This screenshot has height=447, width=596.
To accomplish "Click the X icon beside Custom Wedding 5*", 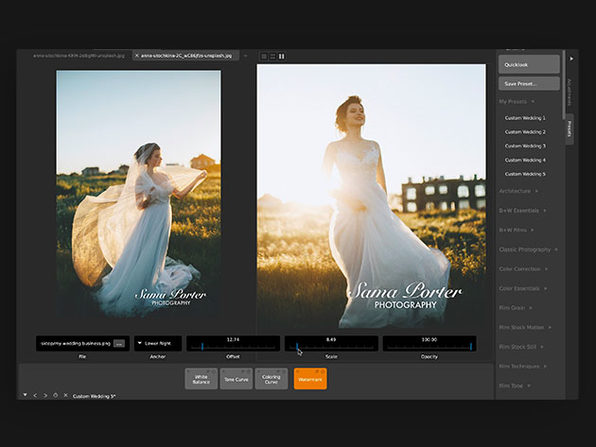I will tap(65, 396).
